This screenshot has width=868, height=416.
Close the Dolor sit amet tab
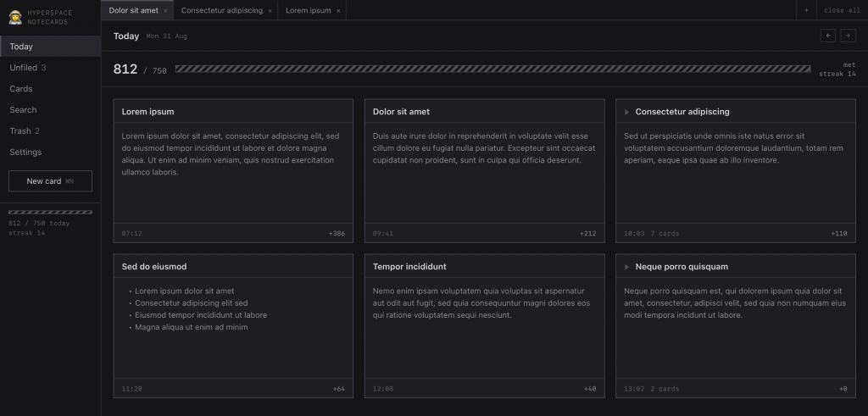click(165, 10)
